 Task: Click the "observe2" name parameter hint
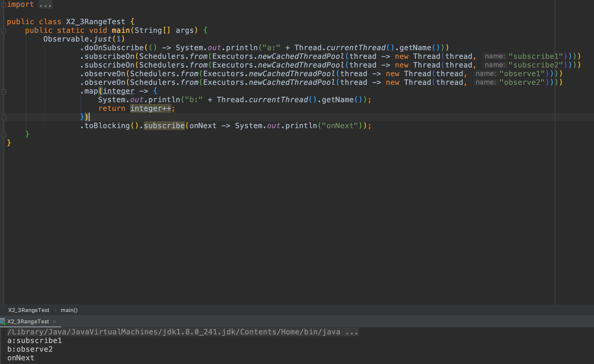point(486,82)
